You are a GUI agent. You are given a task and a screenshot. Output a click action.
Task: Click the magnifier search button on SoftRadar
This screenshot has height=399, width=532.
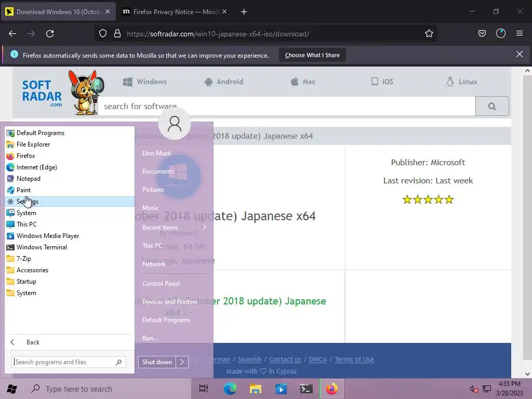click(492, 106)
